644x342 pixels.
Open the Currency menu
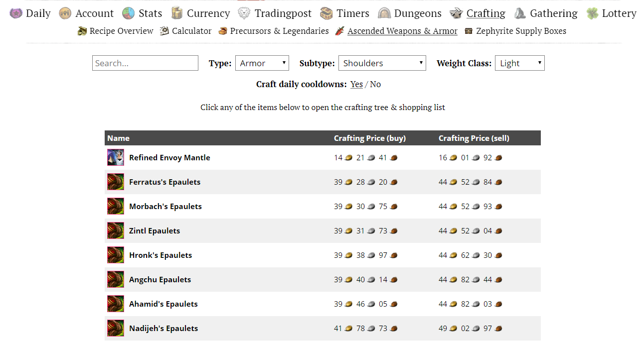(208, 13)
